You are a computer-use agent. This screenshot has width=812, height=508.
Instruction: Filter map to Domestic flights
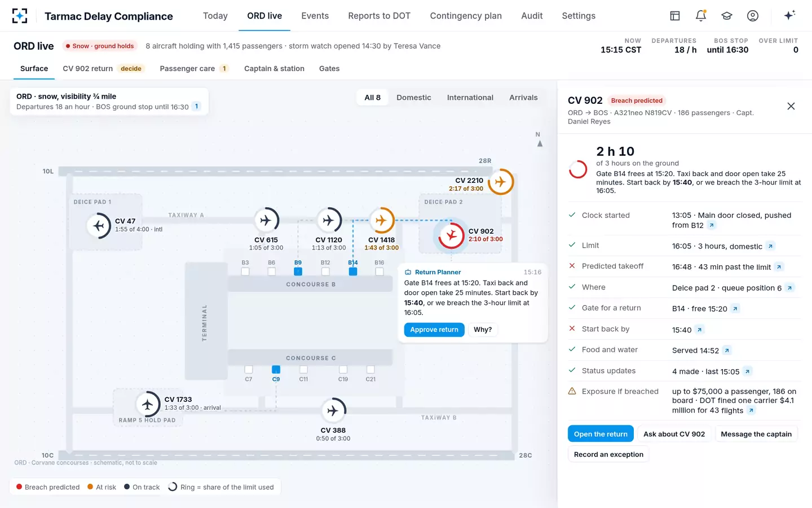click(x=414, y=98)
